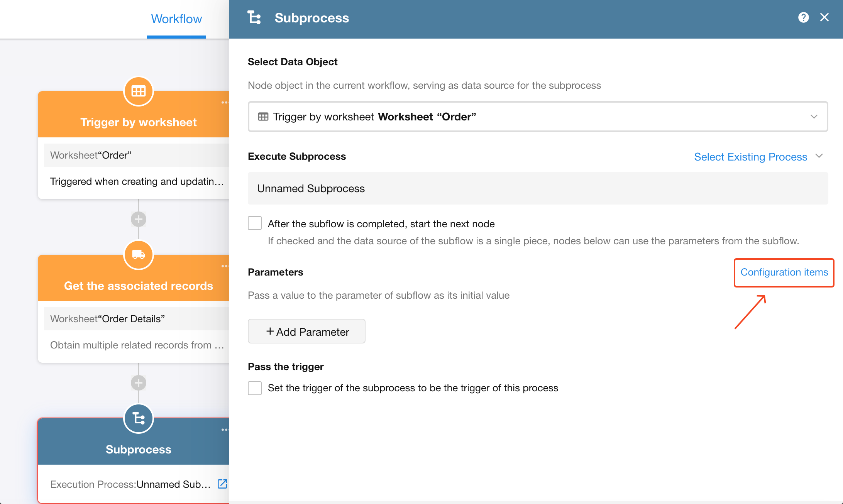
Task: Open the Select Data Object dropdown
Action: 538,117
